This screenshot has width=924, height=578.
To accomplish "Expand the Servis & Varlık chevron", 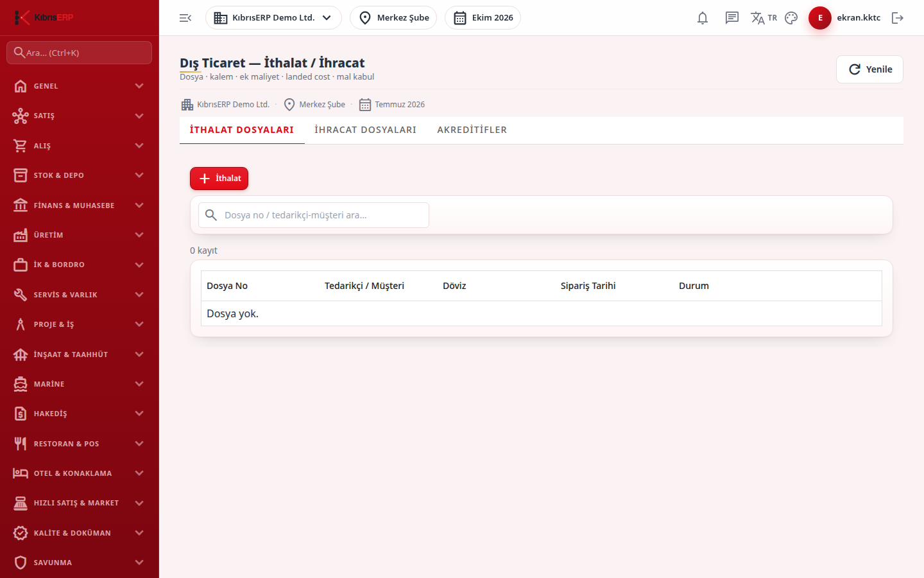I will tap(139, 295).
